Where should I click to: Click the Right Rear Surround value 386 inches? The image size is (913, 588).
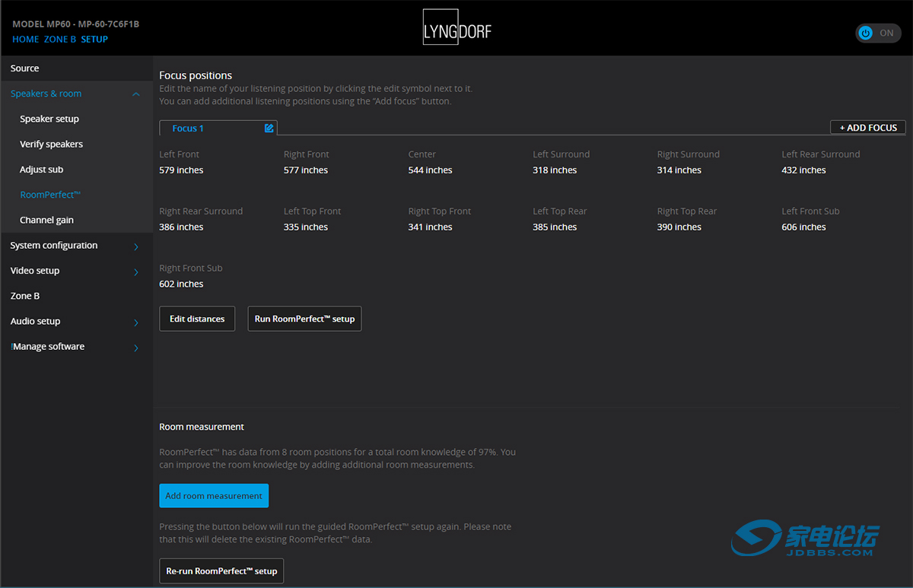181,227
